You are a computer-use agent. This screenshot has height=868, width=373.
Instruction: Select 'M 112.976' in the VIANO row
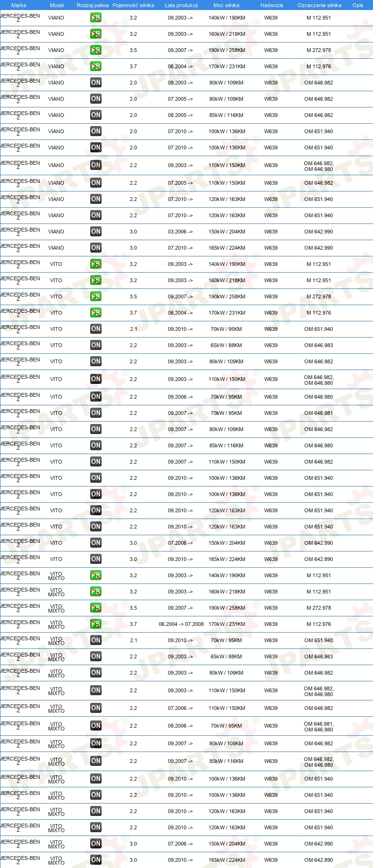319,66
